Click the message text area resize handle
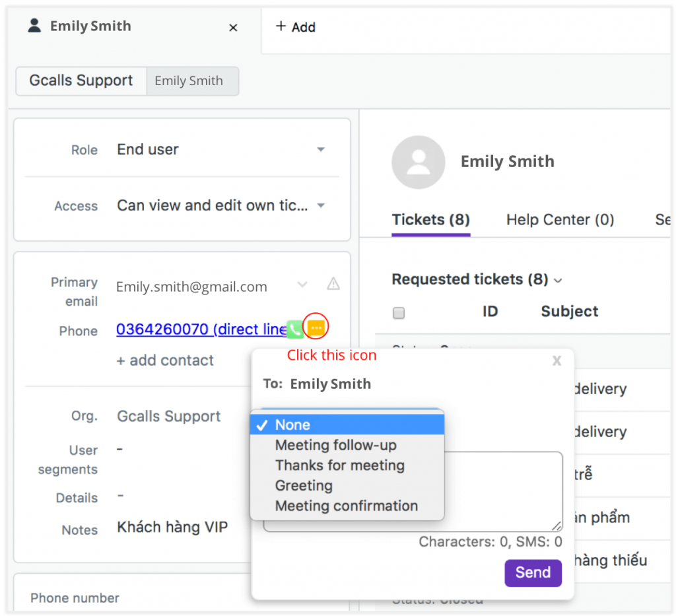Viewport: 676px width, 616px height. coord(557,526)
